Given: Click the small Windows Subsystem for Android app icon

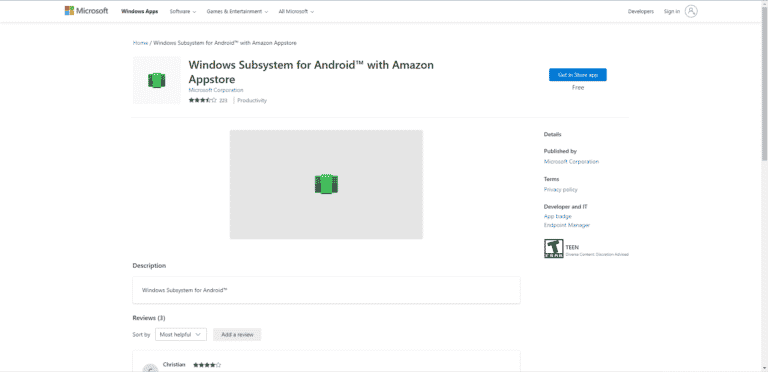Looking at the screenshot, I should (157, 80).
